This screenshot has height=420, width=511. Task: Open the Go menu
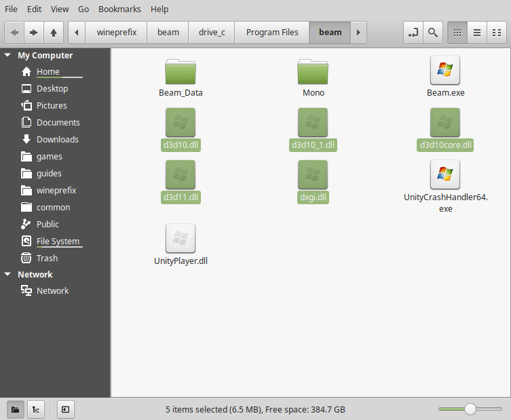pyautogui.click(x=83, y=9)
